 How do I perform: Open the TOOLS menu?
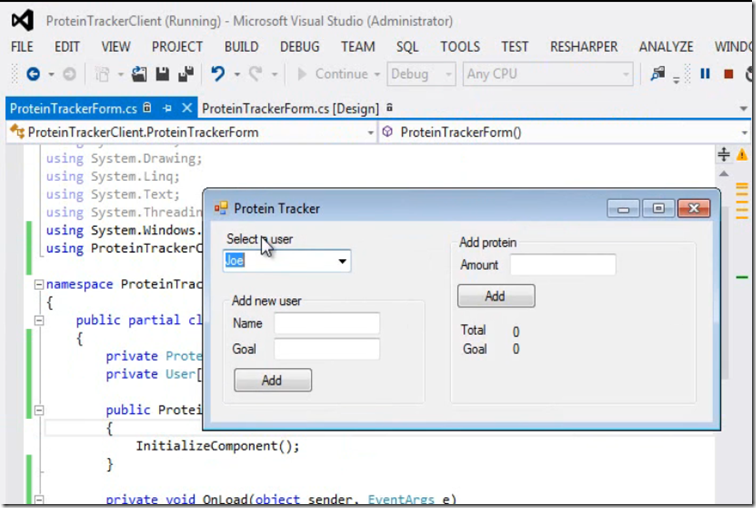[x=460, y=47]
